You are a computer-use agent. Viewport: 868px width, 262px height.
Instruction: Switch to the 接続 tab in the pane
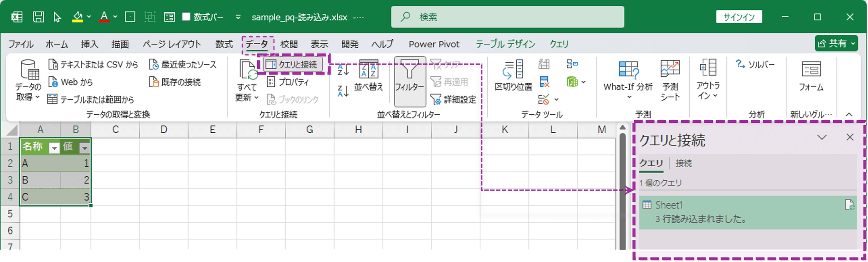(684, 163)
